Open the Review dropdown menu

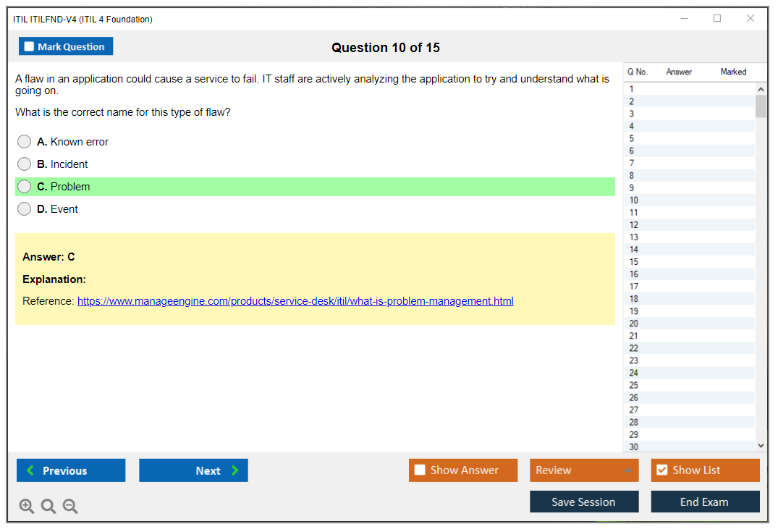click(x=584, y=470)
